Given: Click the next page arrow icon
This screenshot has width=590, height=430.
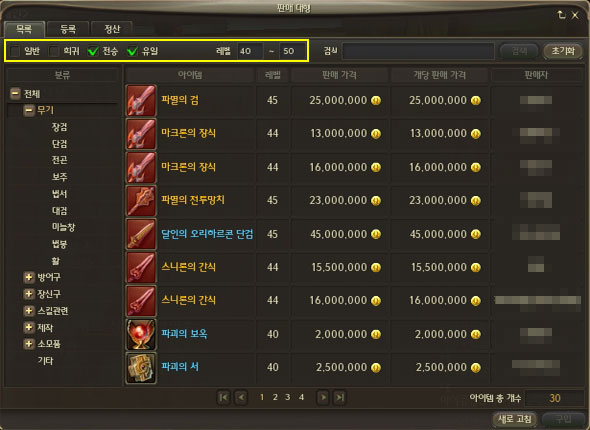Looking at the screenshot, I should 323,397.
